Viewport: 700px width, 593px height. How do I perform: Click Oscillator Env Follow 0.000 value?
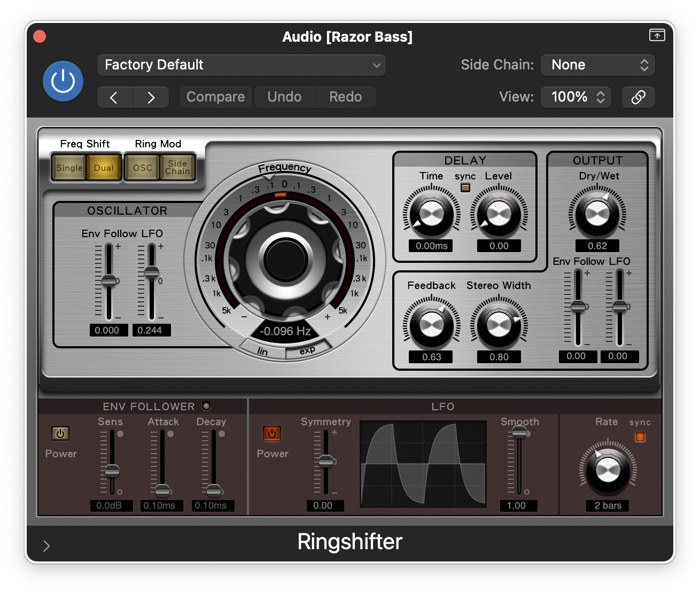click(x=108, y=330)
